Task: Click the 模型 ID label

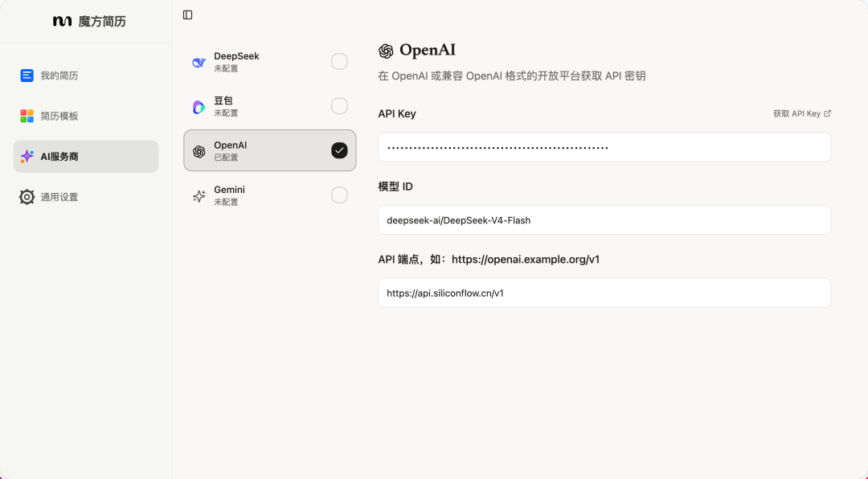Action: [x=395, y=186]
